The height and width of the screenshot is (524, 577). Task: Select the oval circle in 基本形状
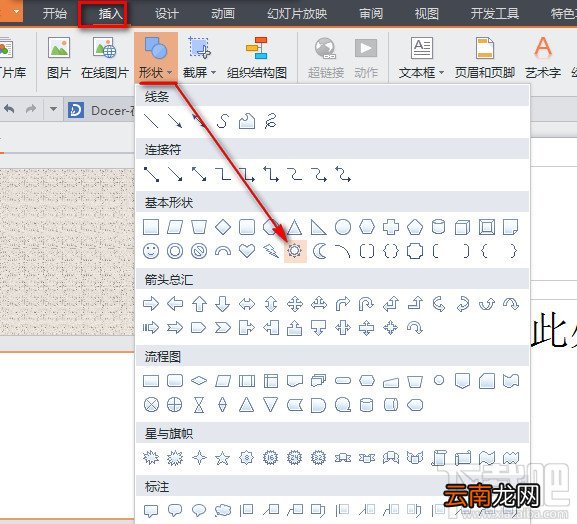(x=343, y=227)
